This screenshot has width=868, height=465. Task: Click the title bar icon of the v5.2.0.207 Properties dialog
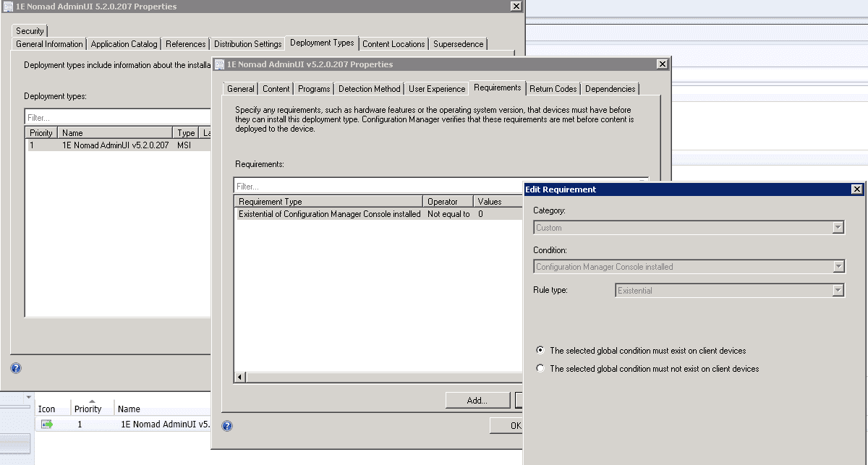click(x=220, y=64)
